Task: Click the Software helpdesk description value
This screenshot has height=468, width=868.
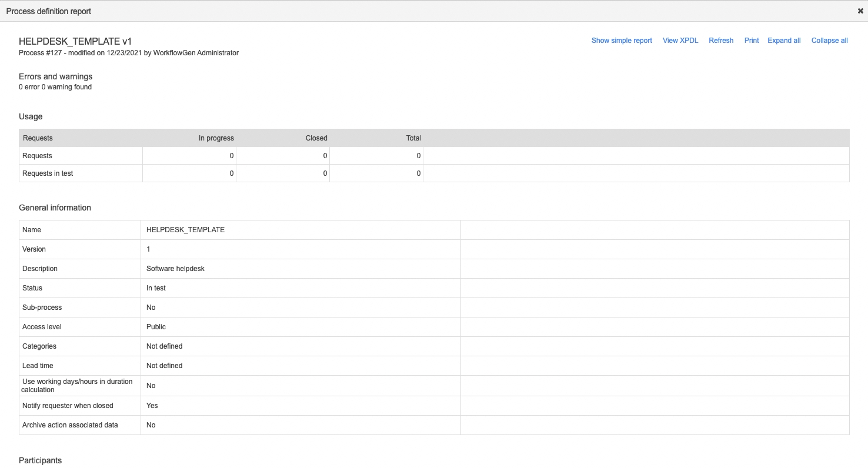Action: tap(175, 269)
